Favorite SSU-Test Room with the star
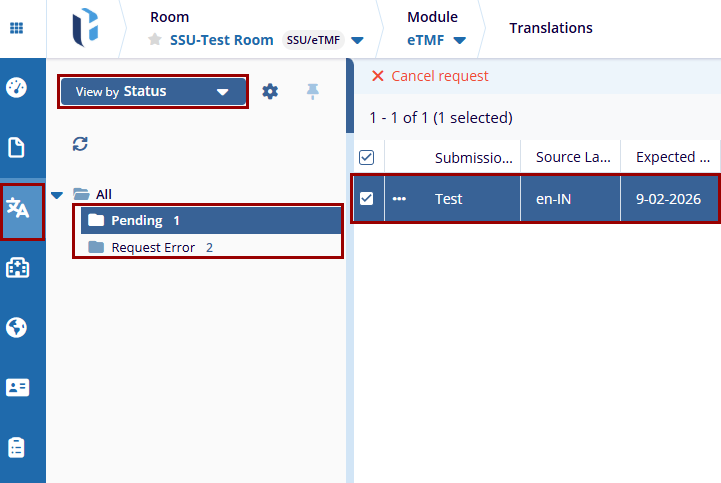 155,40
